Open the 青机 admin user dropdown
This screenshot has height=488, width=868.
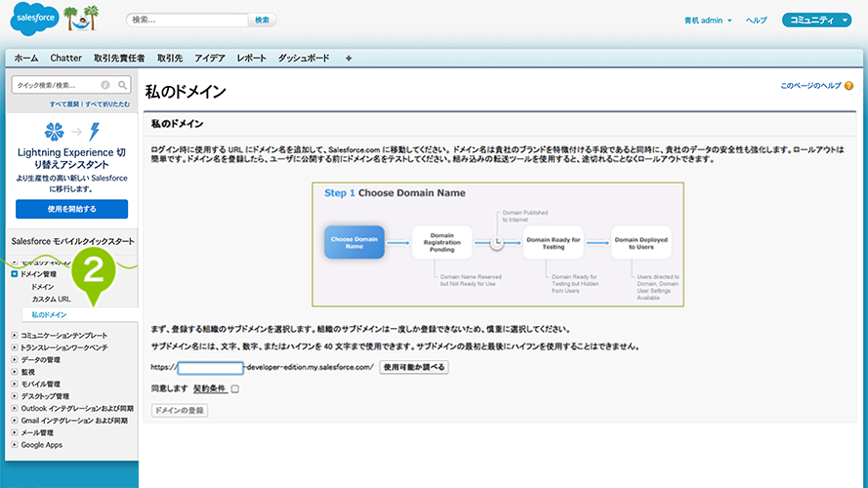708,20
